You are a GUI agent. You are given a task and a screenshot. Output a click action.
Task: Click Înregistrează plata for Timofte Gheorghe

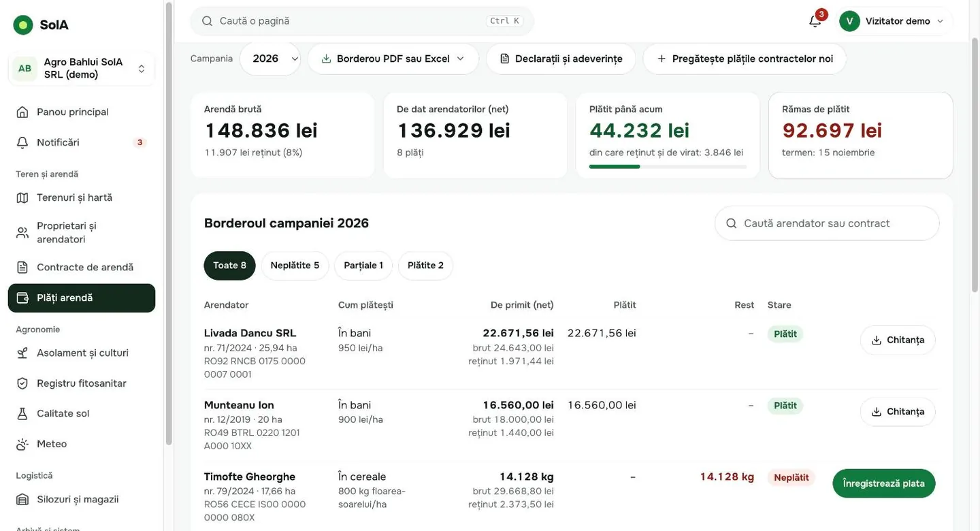point(883,483)
